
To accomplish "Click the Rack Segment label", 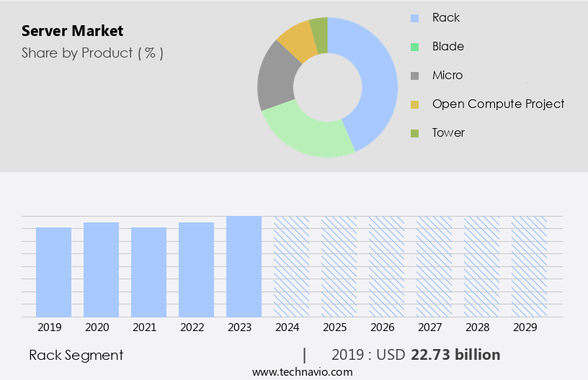I will 76,355.
